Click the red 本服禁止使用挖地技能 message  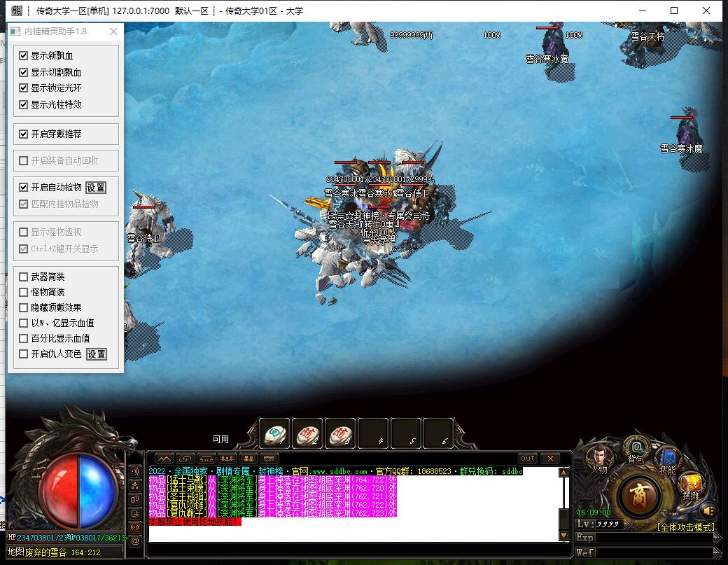[195, 522]
